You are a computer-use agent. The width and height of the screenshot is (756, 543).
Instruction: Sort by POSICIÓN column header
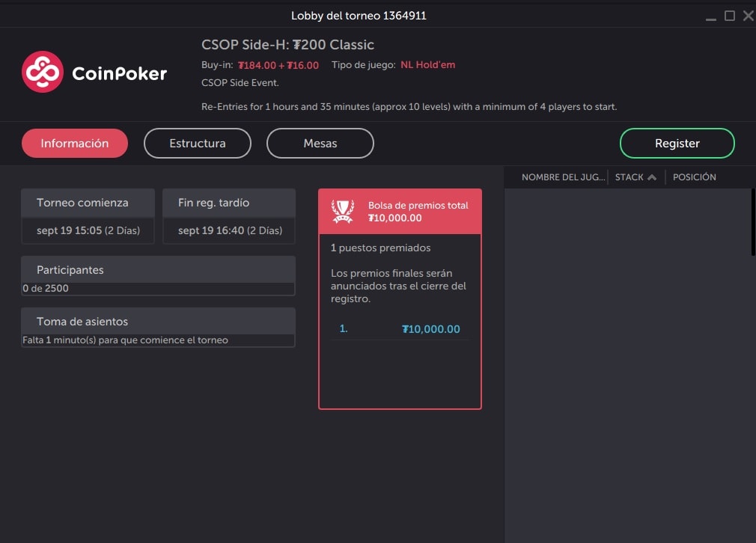coord(695,177)
